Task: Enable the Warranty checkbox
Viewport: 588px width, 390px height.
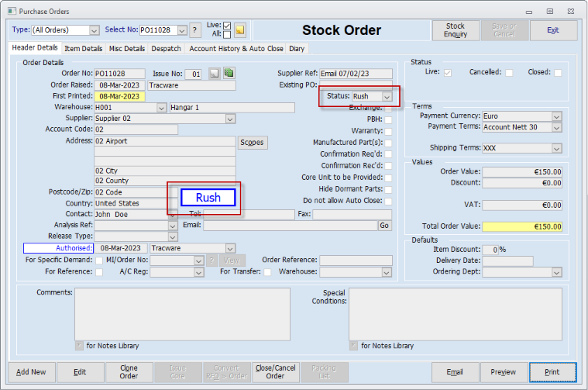Action: click(x=388, y=131)
